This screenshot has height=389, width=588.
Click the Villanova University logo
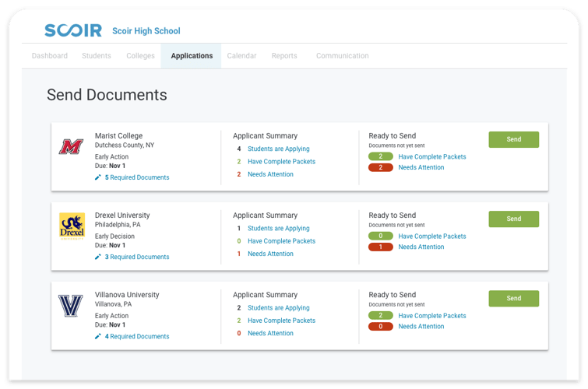click(71, 306)
